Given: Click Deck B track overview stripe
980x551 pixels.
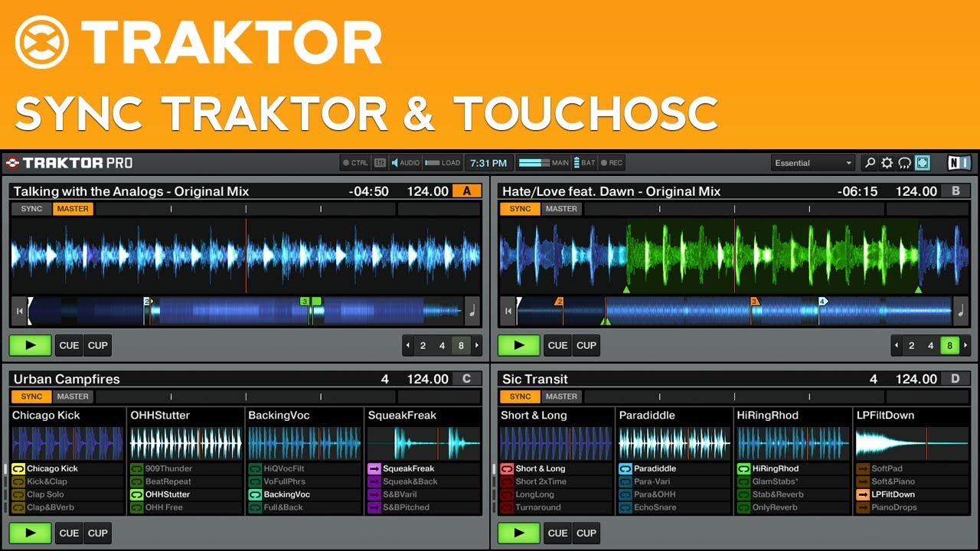Looking at the screenshot, I should 734,311.
